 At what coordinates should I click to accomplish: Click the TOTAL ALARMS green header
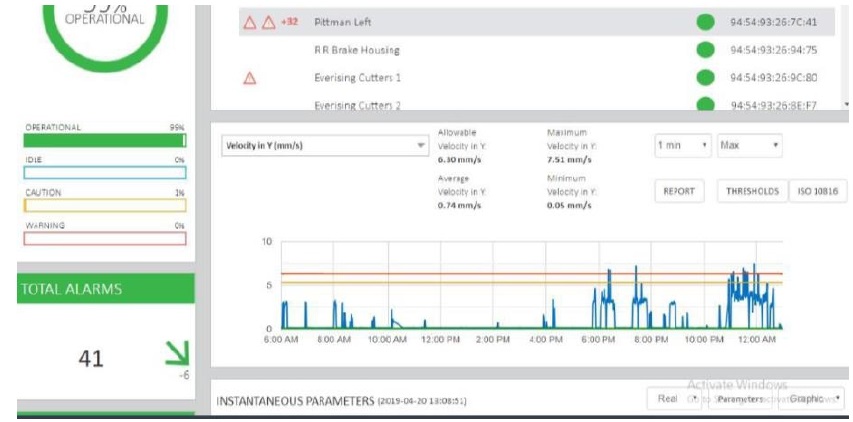[x=104, y=289]
